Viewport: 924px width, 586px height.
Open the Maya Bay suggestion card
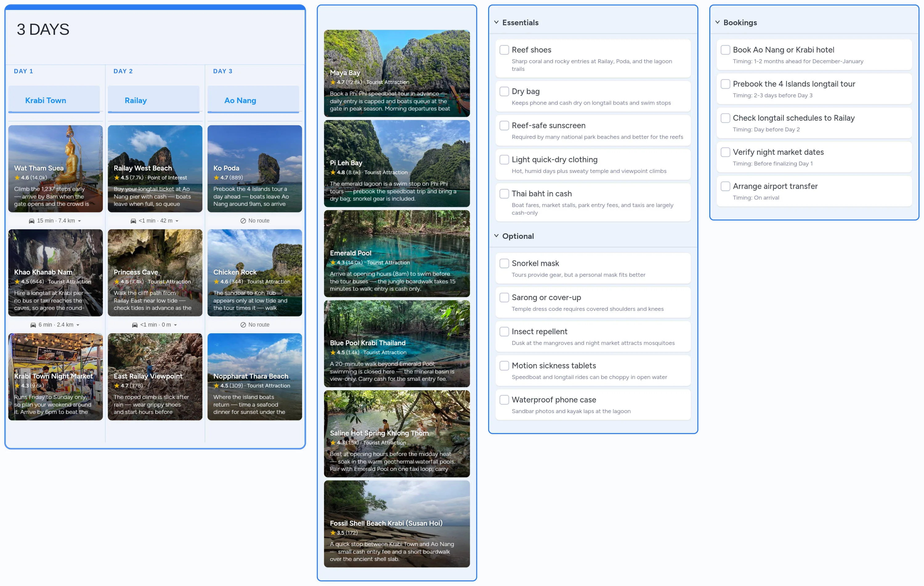[397, 73]
